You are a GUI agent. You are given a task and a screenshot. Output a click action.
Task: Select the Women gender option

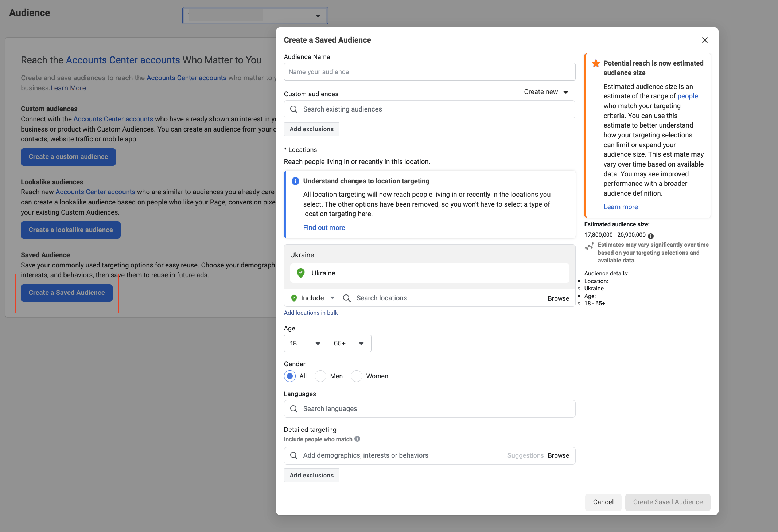click(x=357, y=376)
